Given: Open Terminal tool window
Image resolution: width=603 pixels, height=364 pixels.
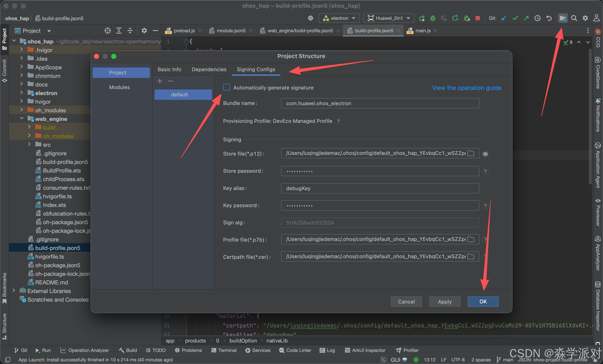Looking at the screenshot, I should [x=224, y=350].
